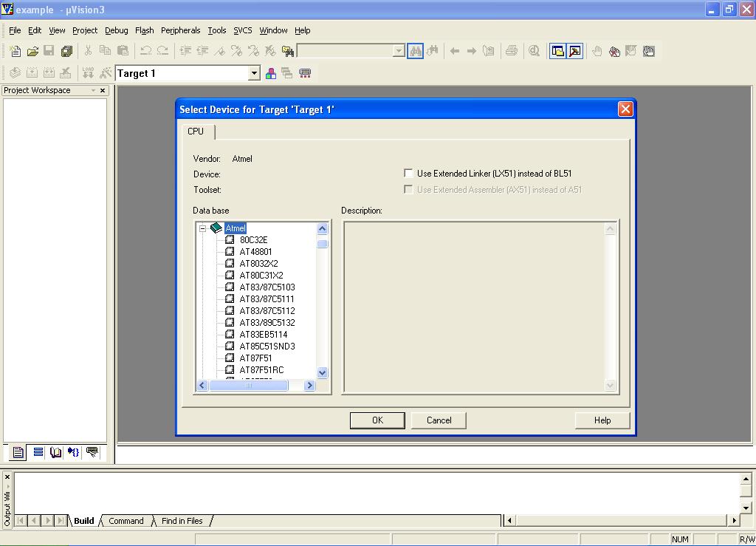Switch to the Templates tab in Project Workspace
756x546 pixels.
pyautogui.click(x=92, y=452)
